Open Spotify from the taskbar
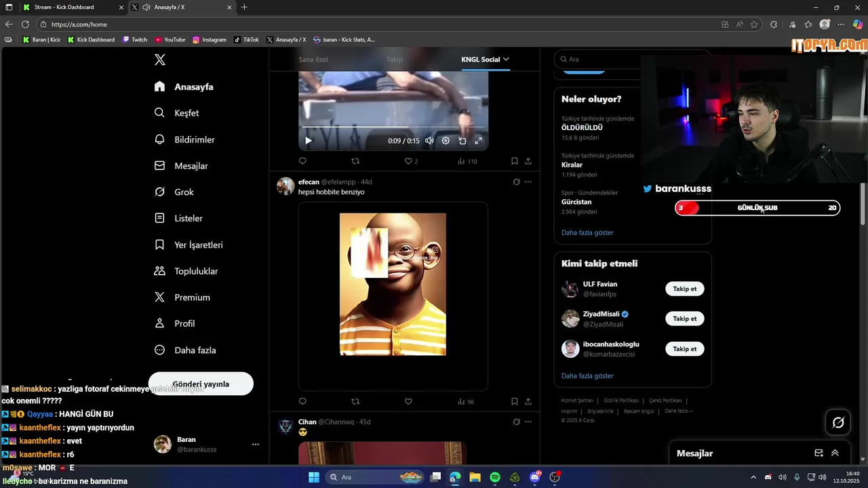The image size is (868, 488). 495,477
